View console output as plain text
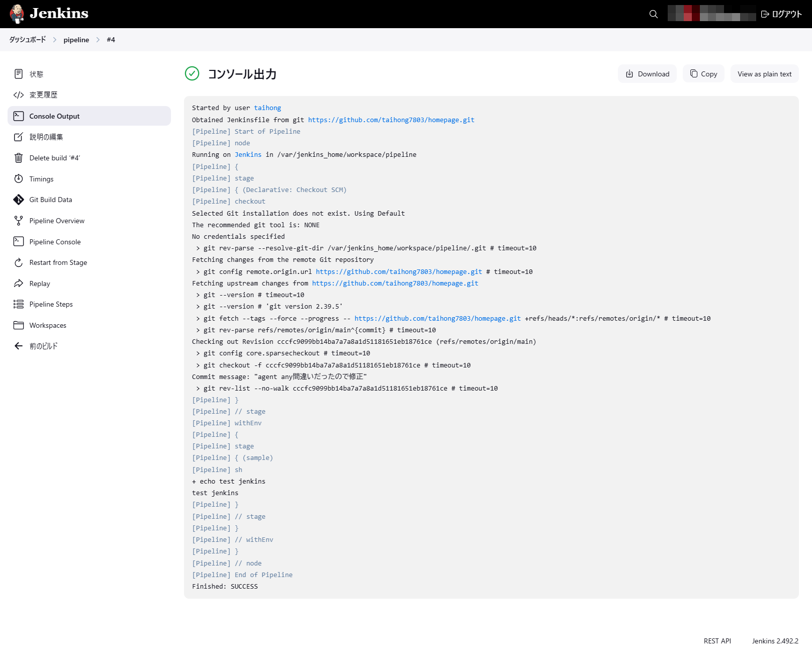812x657 pixels. click(x=764, y=73)
